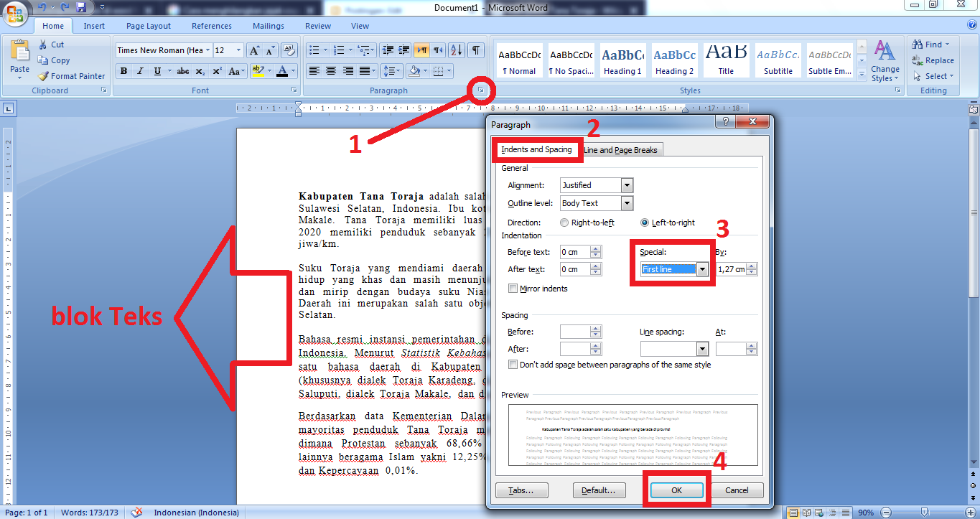The width and height of the screenshot is (980, 519).
Task: Toggle the strikethrough icon
Action: pyautogui.click(x=183, y=70)
